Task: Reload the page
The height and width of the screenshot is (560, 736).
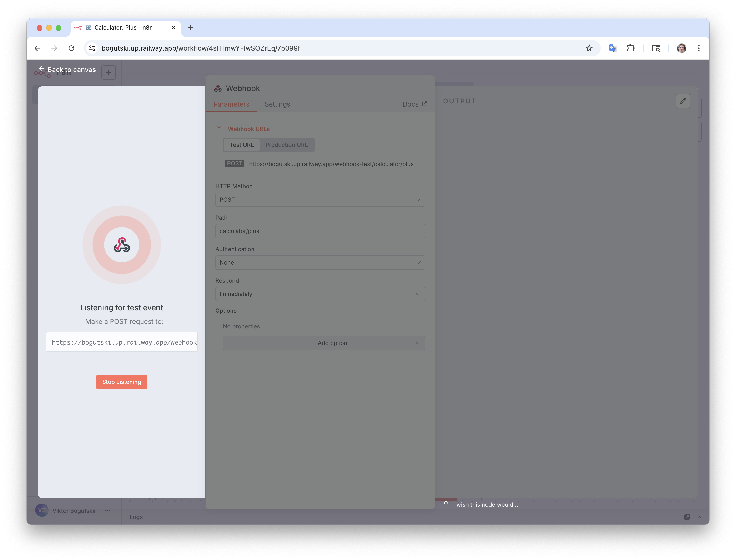Action: (71, 48)
